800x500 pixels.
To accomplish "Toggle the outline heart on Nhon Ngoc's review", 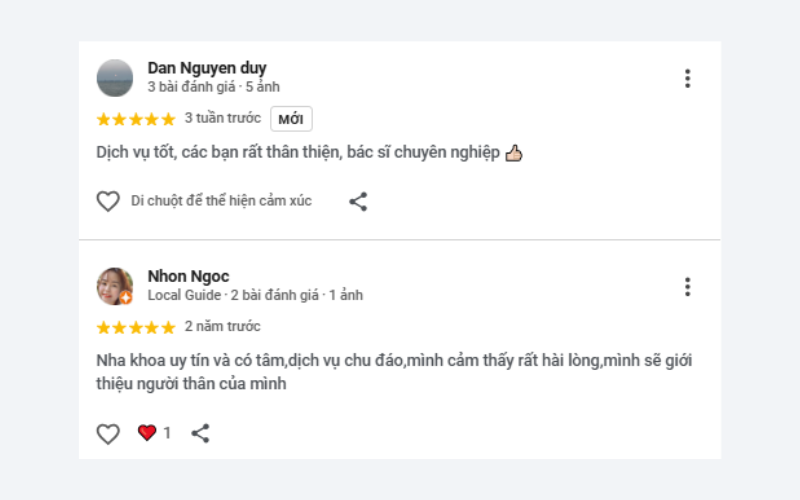I will pos(108,433).
